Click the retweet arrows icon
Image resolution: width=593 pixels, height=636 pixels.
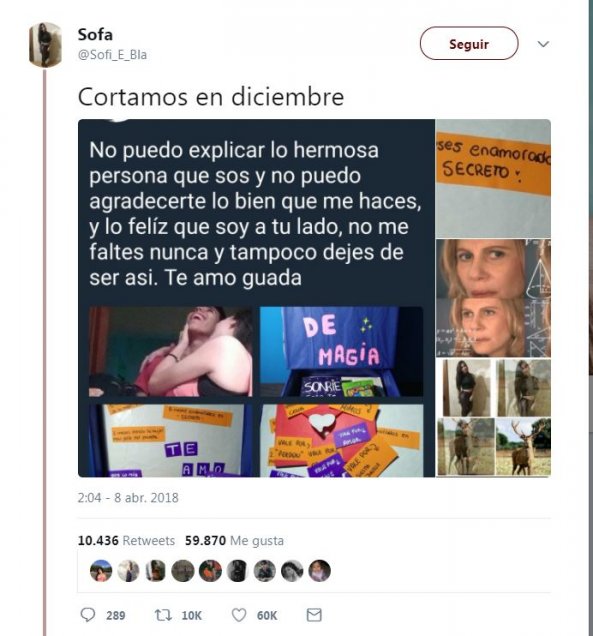point(163,615)
